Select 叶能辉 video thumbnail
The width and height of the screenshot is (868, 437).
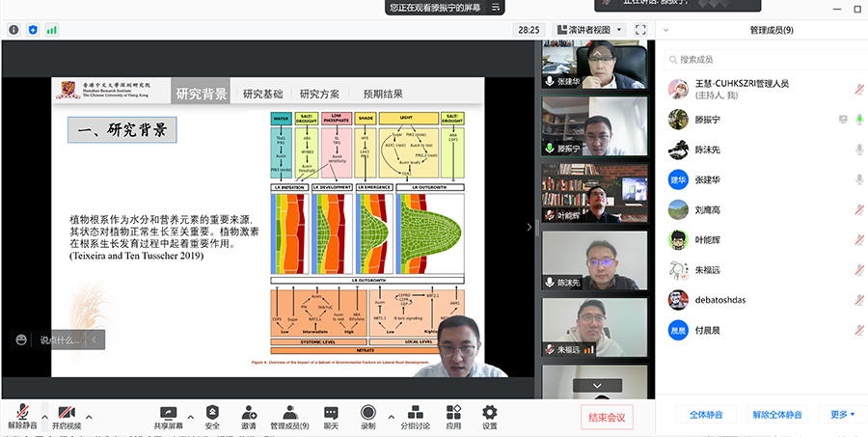(594, 193)
